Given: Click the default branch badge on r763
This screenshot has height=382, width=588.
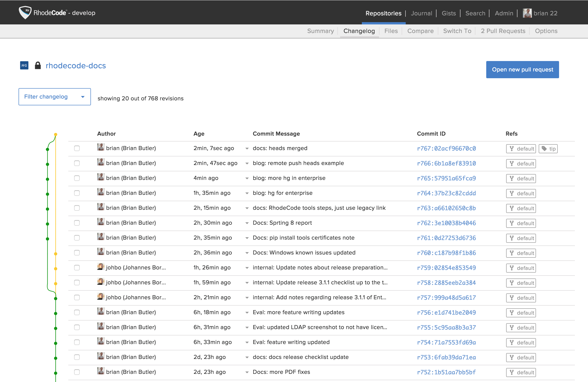Looking at the screenshot, I should [x=521, y=208].
